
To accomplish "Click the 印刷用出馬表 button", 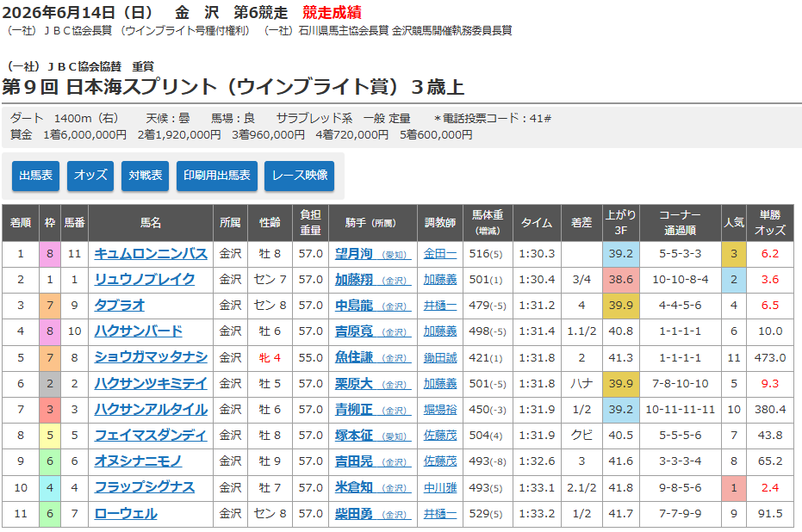I will (217, 176).
